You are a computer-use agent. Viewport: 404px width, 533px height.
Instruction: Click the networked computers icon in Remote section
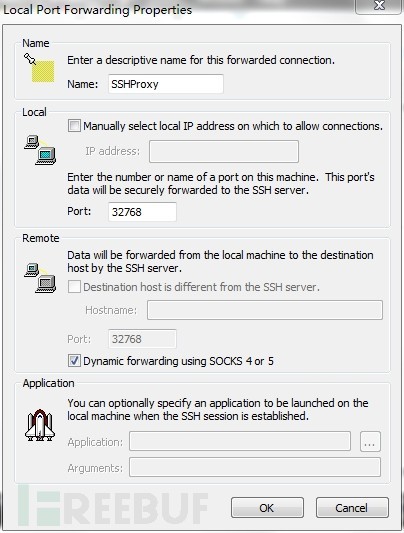tap(40, 278)
